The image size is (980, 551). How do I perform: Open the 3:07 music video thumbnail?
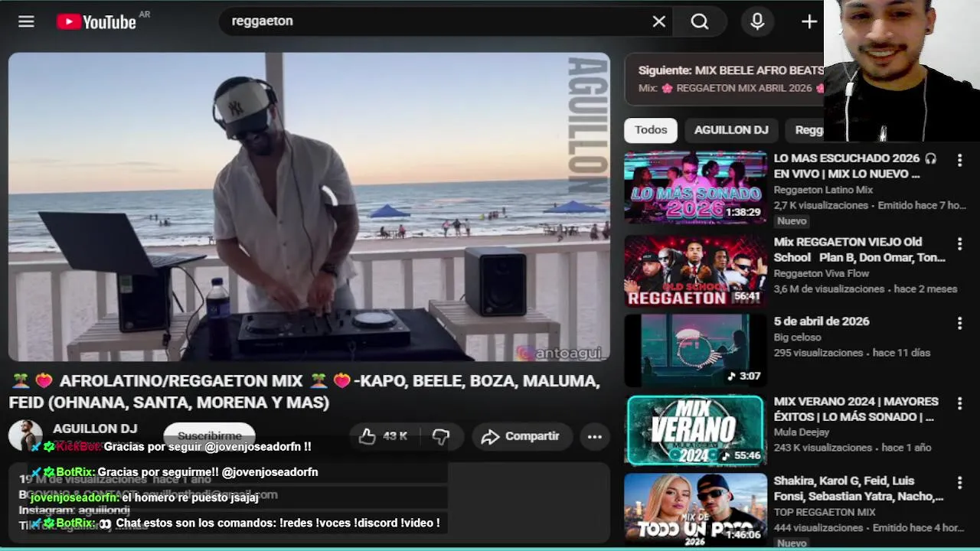(695, 350)
